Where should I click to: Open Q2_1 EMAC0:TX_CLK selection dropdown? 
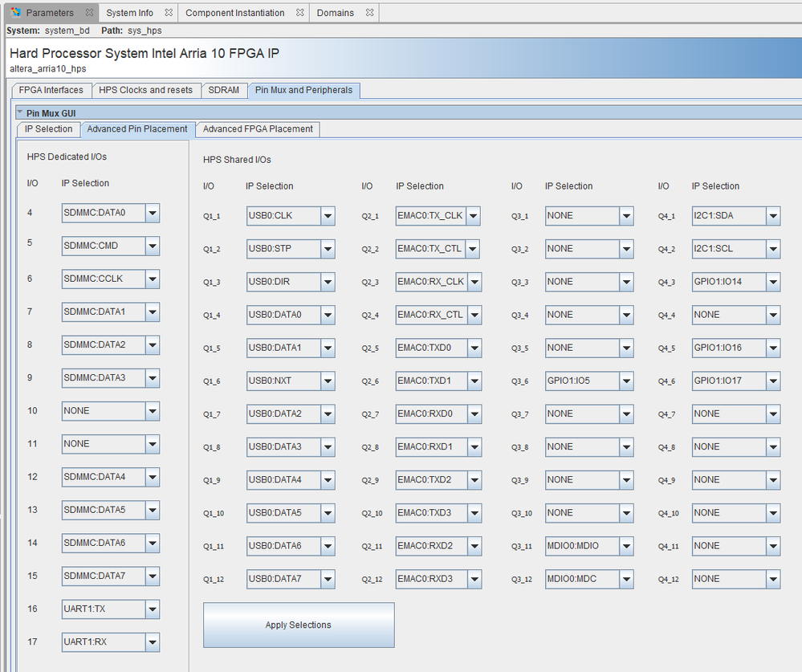[473, 216]
